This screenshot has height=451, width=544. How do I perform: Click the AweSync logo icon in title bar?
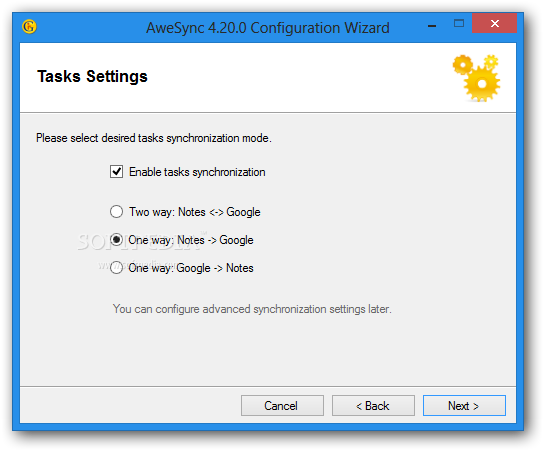[29, 27]
